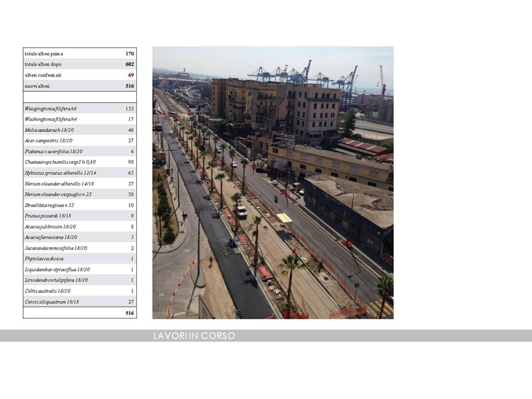Select the value 602 in the table
532x399 pixels.
tap(130, 64)
